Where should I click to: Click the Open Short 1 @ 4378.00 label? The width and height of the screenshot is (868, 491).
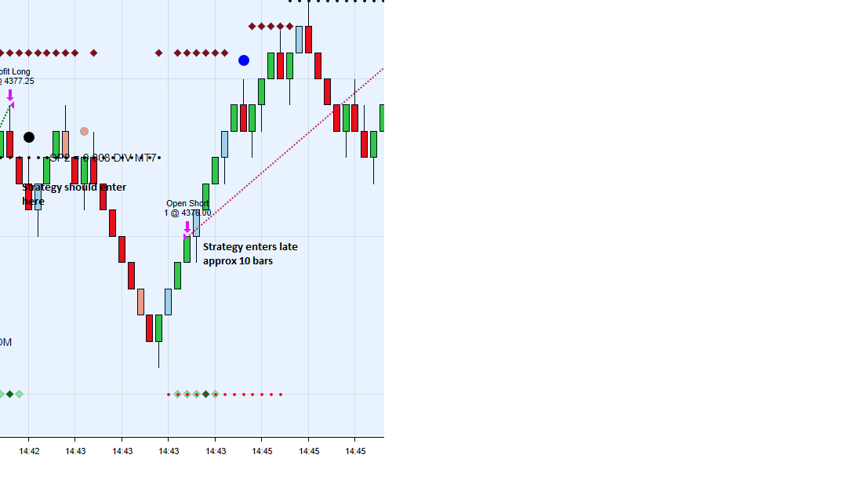(187, 208)
